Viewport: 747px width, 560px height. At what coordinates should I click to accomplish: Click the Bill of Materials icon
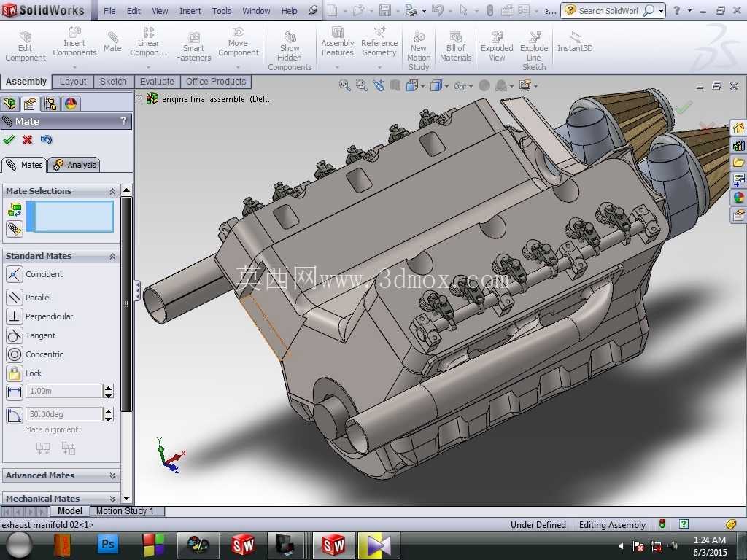point(456,47)
